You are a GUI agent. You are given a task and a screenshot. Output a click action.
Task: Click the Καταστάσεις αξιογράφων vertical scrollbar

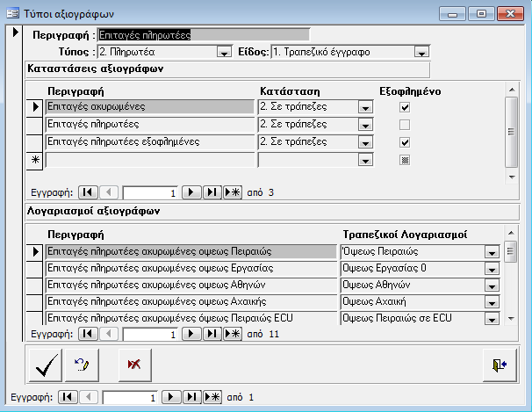pyautogui.click(x=510, y=132)
